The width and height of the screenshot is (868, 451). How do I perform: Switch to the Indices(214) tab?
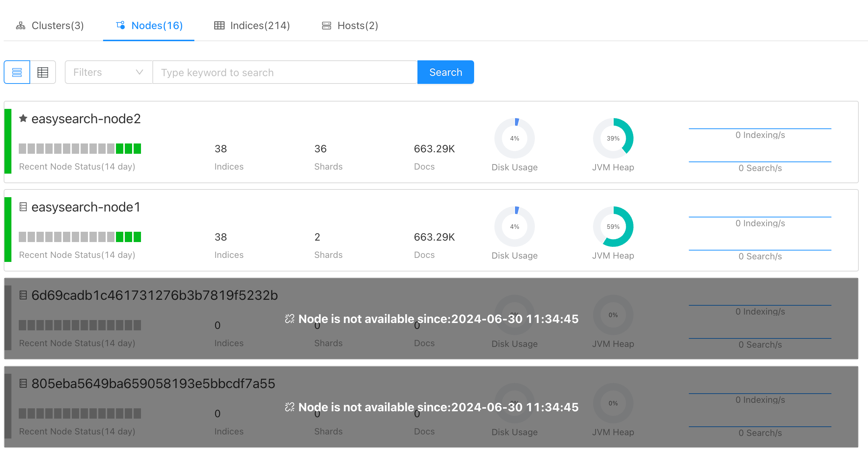(x=260, y=25)
